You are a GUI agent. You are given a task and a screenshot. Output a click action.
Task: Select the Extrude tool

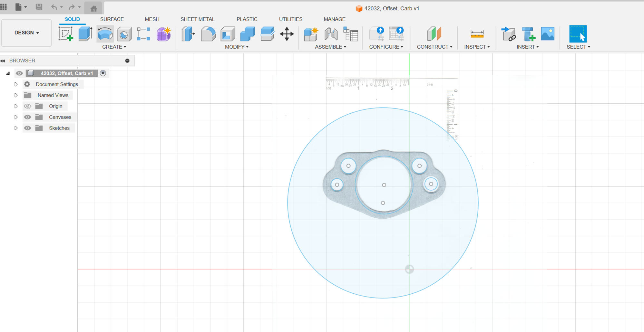[85, 34]
